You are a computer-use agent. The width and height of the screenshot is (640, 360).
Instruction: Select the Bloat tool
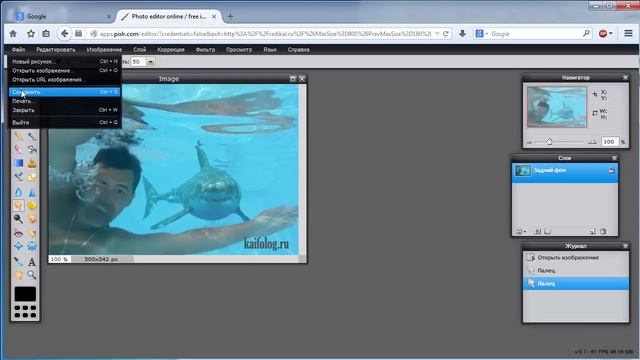pyautogui.click(x=18, y=247)
